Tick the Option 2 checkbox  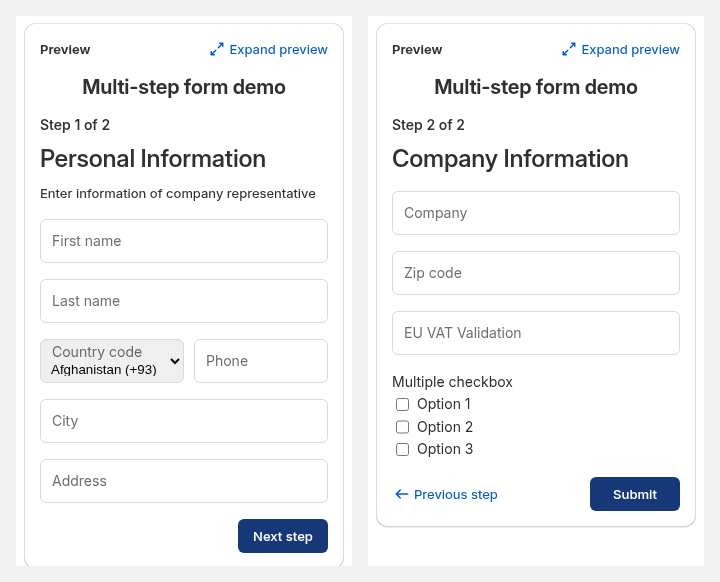(402, 427)
